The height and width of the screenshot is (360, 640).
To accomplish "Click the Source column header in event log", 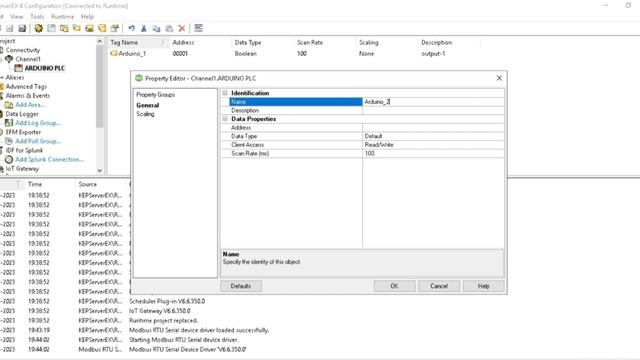I will tap(102, 184).
